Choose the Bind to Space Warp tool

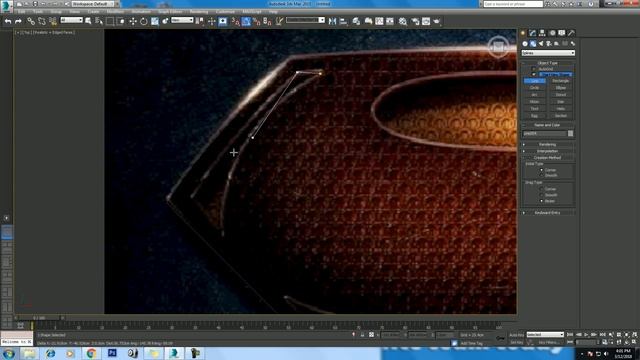pos(53,21)
